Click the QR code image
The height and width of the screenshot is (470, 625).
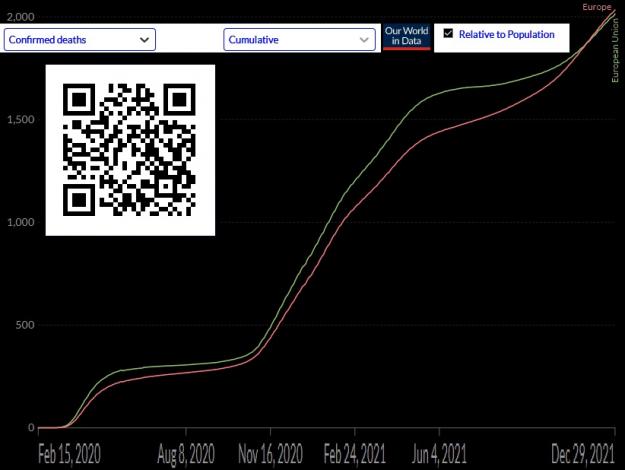point(130,150)
